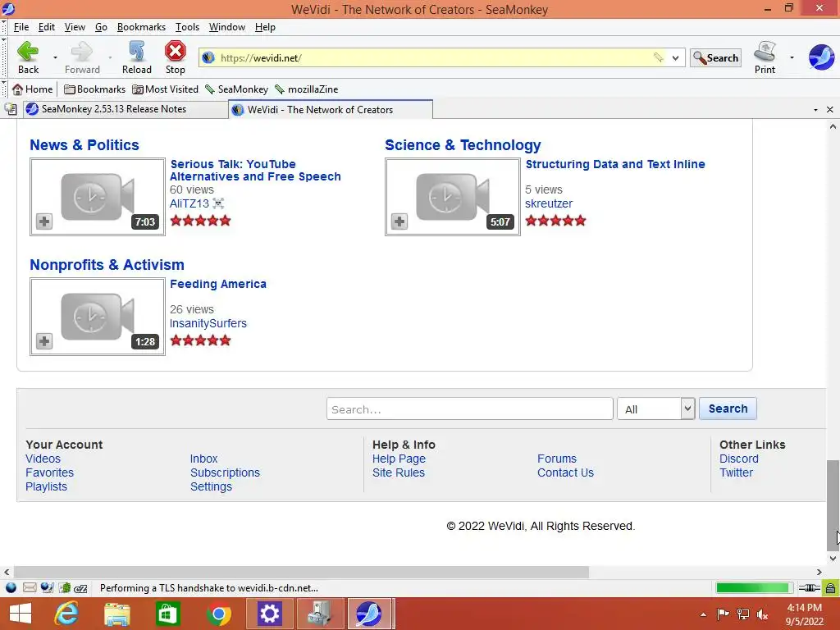Expand the Print button dropdown arrow
Viewport: 840px width, 630px height.
[792, 57]
